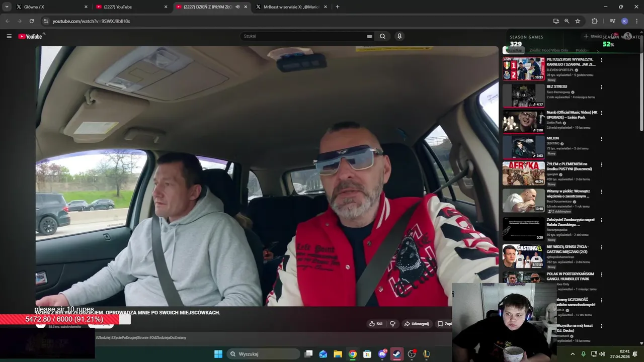Switch to MrBeast w serwisie X tab
This screenshot has width=644, height=362.
click(x=291, y=7)
